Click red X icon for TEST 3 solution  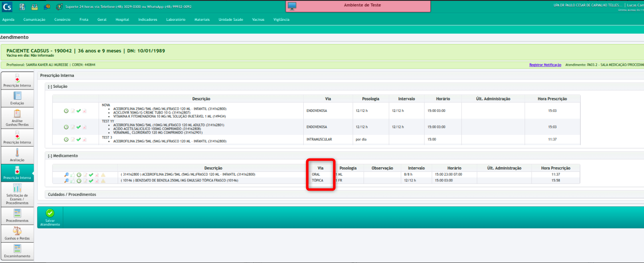pos(84,139)
